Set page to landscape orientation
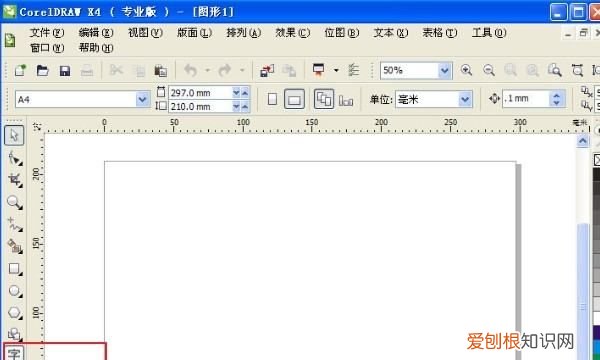This screenshot has height=360, width=600. 294,99
